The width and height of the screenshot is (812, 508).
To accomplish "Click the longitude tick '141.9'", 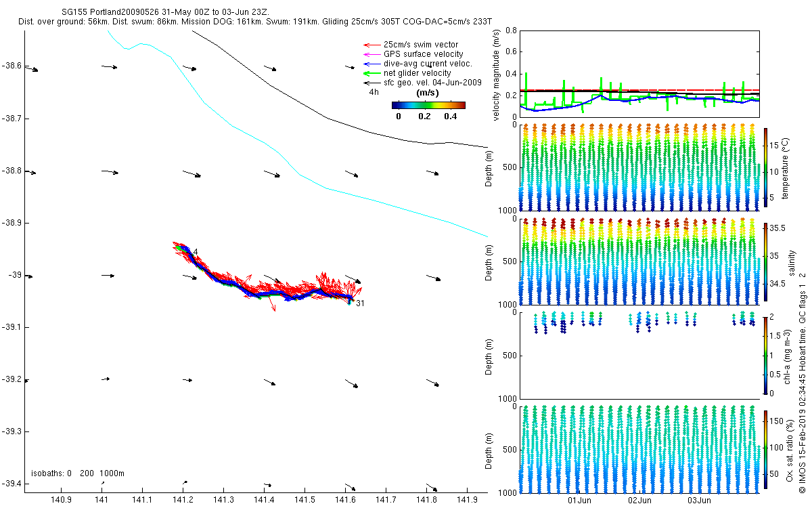I will point(467,501).
